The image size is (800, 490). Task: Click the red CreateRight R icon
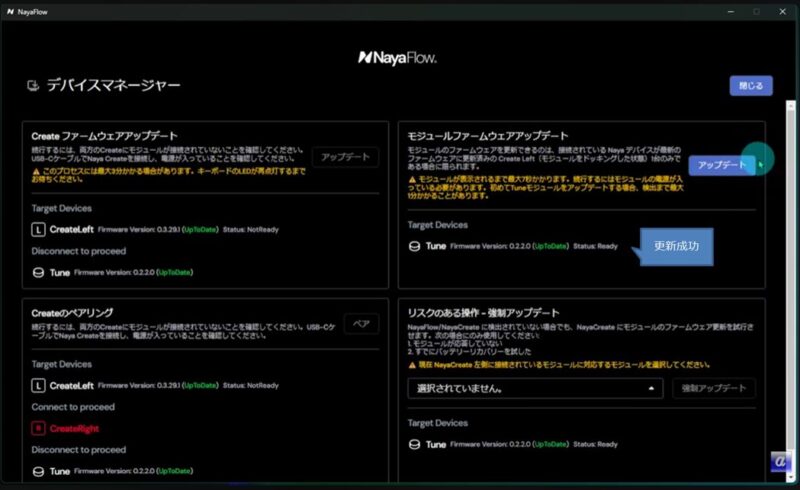tap(38, 428)
